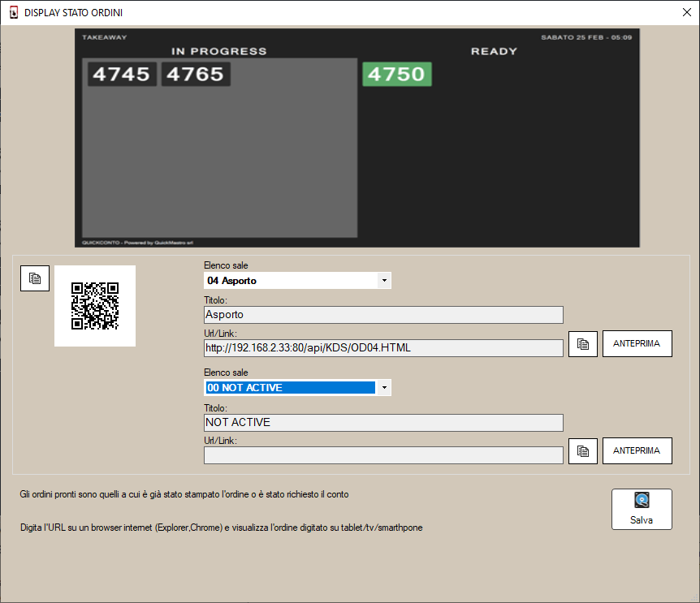The image size is (700, 603).
Task: Click the copy icon left of QR code
Action: [35, 278]
